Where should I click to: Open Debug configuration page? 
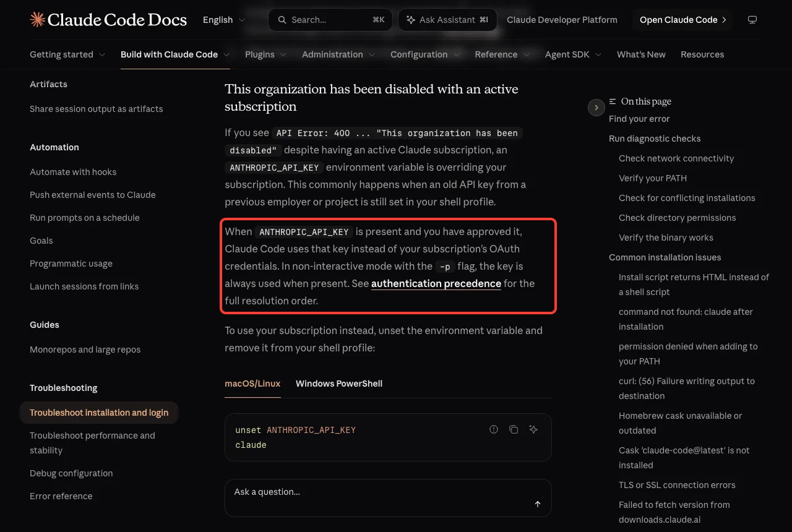71,473
